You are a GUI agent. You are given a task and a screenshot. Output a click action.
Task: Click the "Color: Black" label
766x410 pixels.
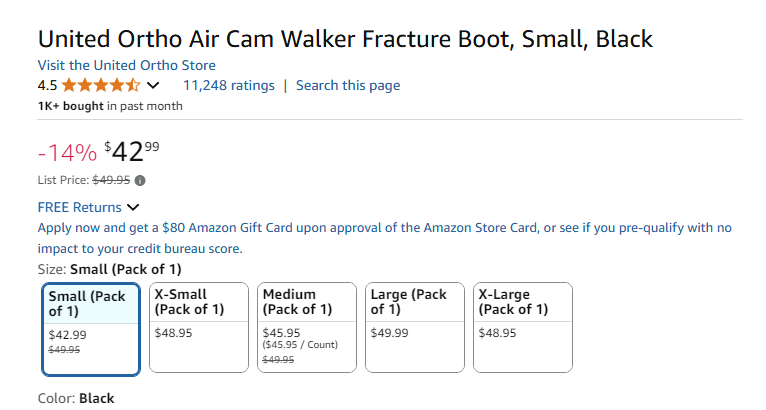click(76, 398)
